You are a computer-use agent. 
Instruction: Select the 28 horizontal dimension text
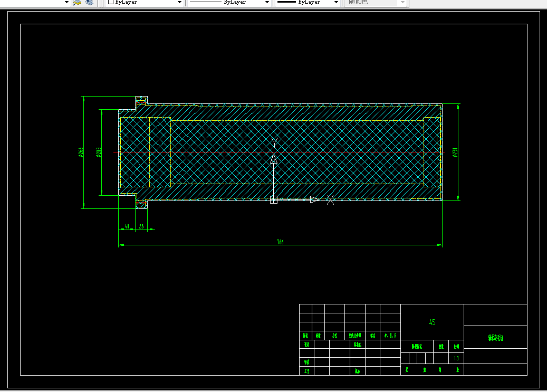(141, 226)
